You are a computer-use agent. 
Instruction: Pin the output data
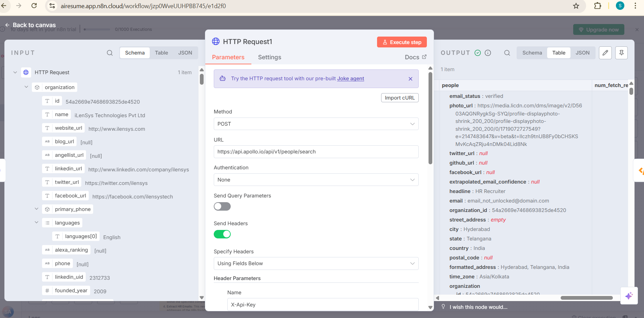(x=622, y=53)
